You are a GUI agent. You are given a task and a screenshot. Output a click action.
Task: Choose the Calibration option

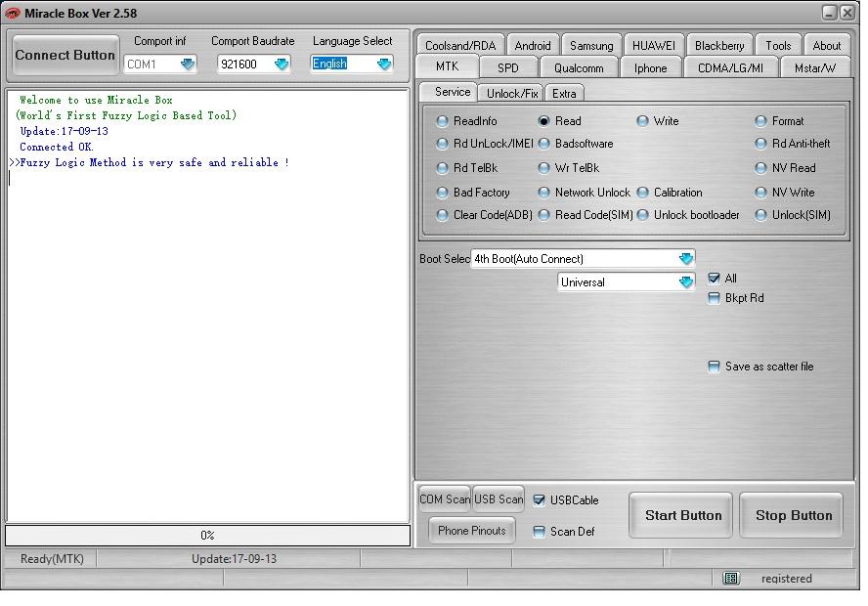click(x=670, y=193)
